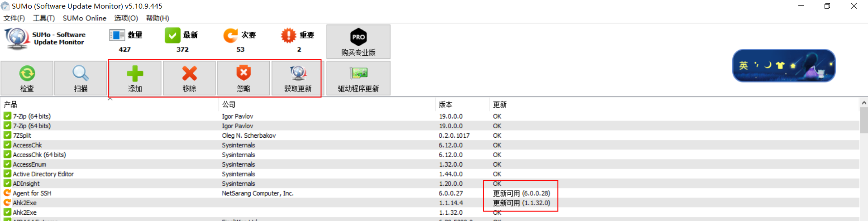Click the 扫描 (Scan) magnifier icon

pyautogui.click(x=81, y=73)
